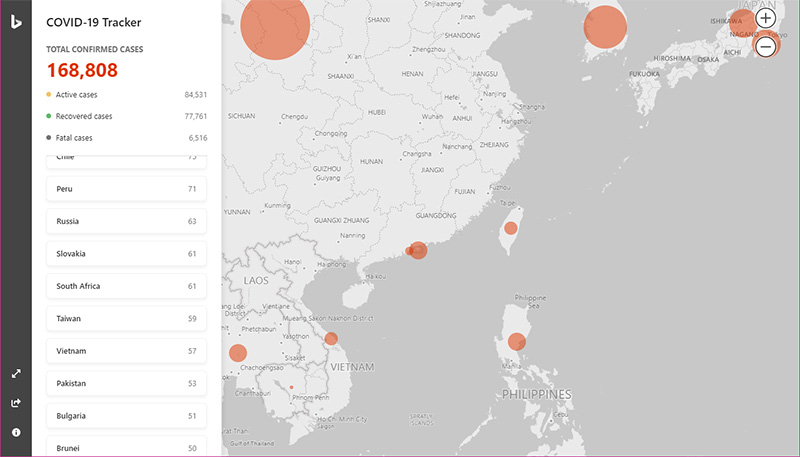This screenshot has height=457, width=800.
Task: Zoom in with the plus button
Action: [765, 18]
